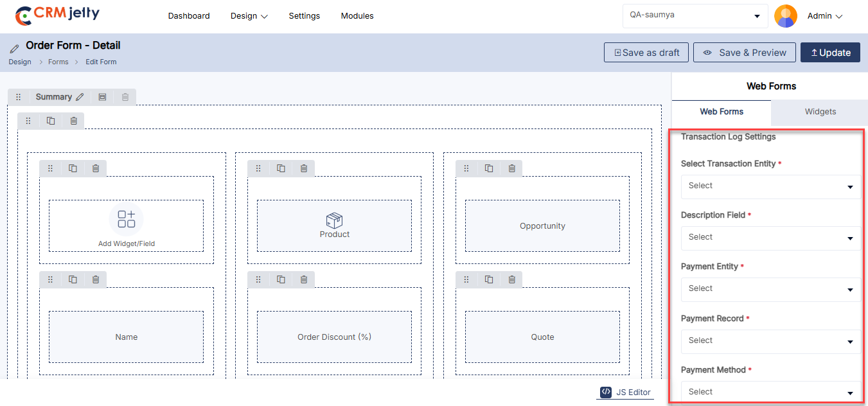Click Save as draft button

[x=646, y=53]
